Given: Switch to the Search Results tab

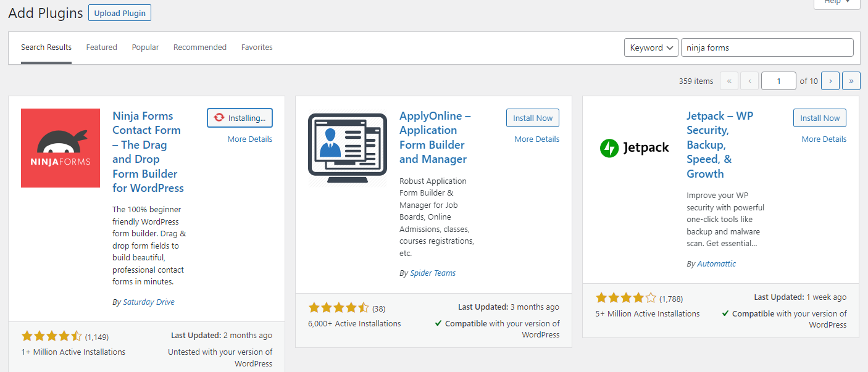Looking at the screenshot, I should click(46, 48).
